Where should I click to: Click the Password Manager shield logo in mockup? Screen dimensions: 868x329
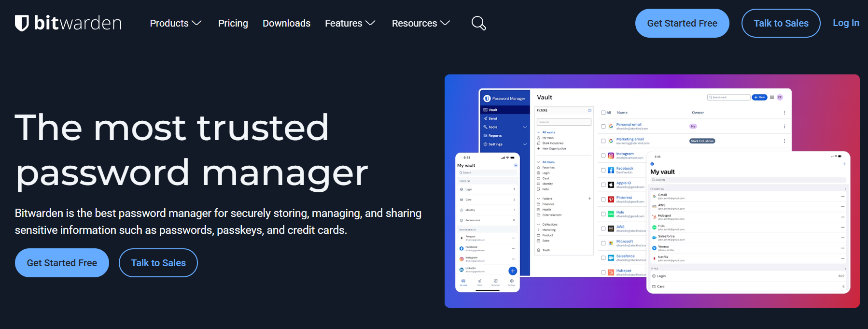coord(487,99)
